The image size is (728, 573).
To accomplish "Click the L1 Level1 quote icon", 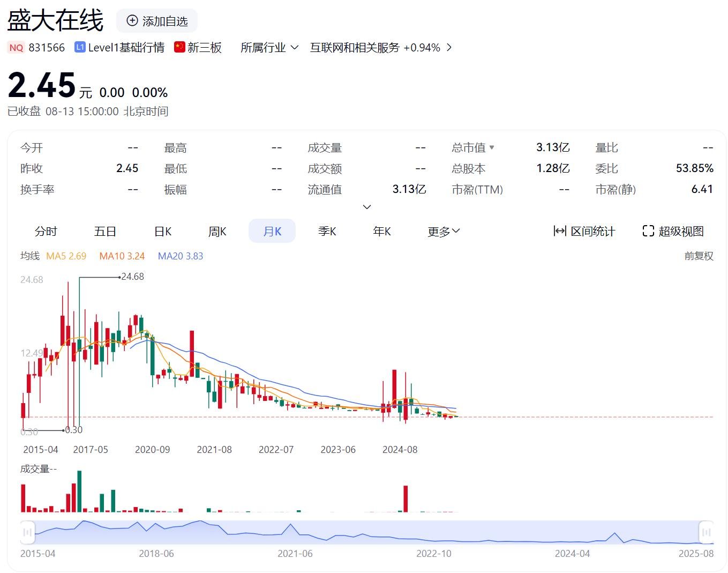I will (80, 47).
